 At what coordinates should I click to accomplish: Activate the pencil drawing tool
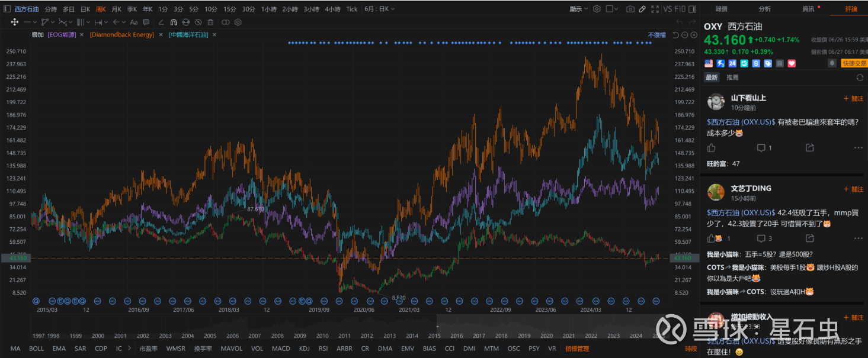click(x=642, y=9)
